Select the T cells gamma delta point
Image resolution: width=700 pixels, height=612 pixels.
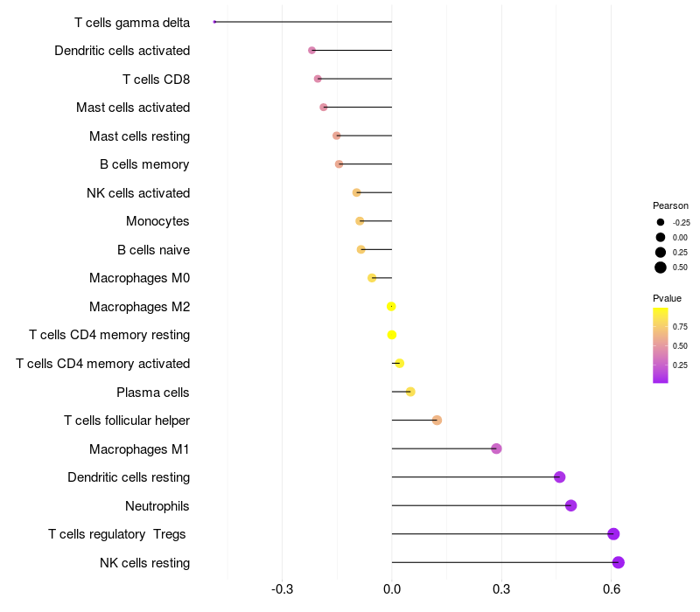[214, 22]
